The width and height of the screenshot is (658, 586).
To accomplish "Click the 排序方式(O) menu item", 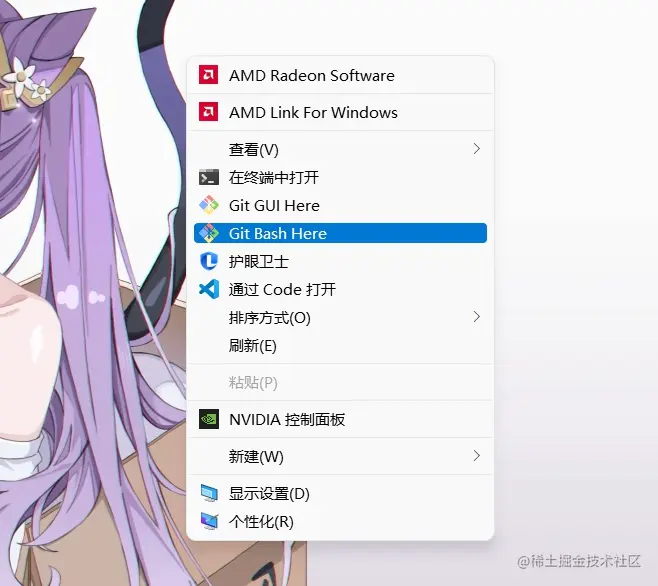I will pos(340,317).
